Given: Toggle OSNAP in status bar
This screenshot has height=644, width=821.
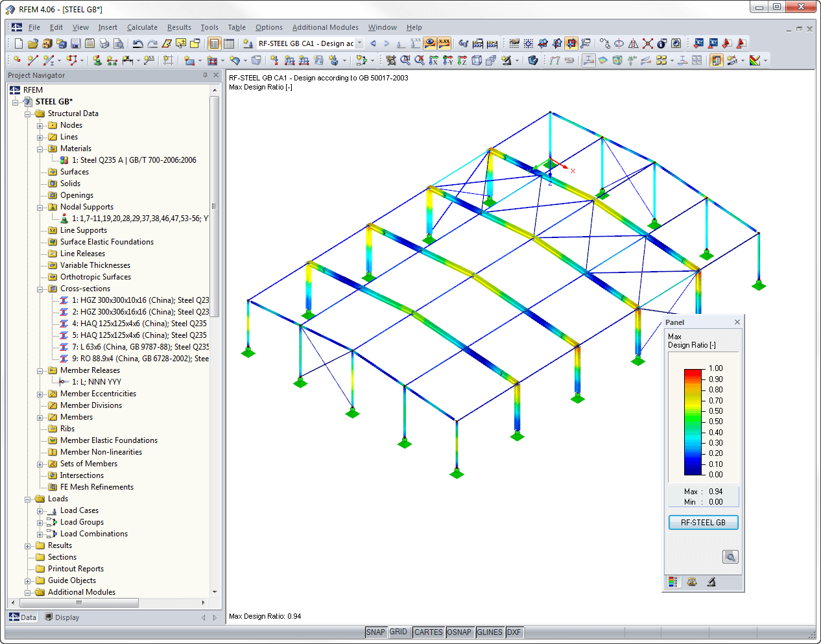Looking at the screenshot, I should tap(459, 632).
